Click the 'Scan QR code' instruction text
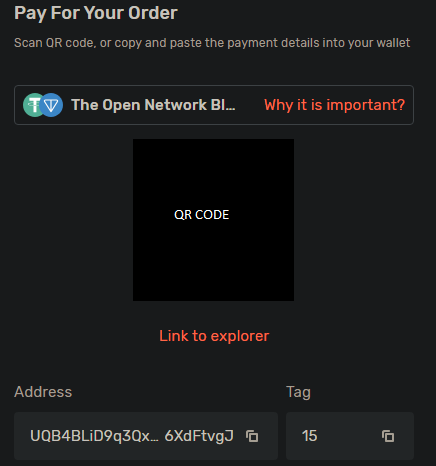 pos(212,43)
